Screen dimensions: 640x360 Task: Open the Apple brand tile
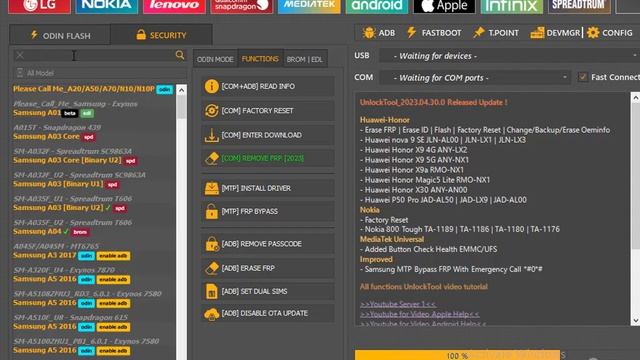pyautogui.click(x=444, y=6)
